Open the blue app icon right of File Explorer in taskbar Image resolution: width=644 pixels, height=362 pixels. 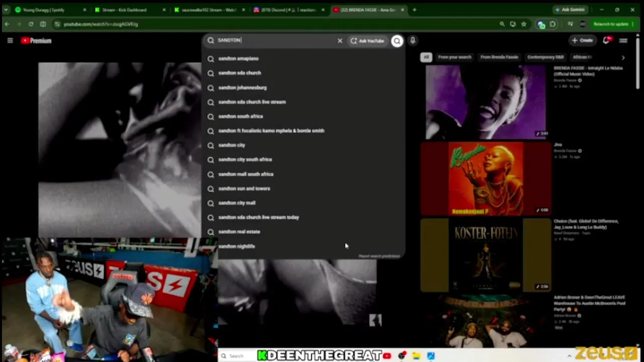click(x=431, y=356)
